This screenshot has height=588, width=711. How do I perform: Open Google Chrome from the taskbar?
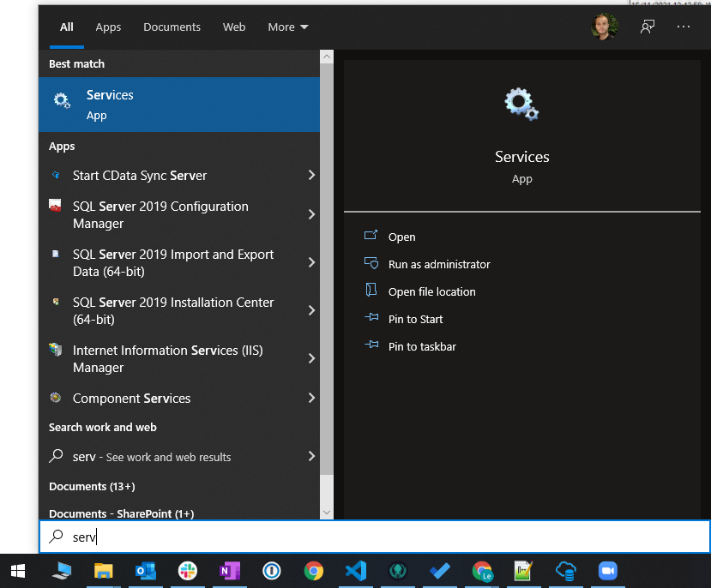[314, 571]
